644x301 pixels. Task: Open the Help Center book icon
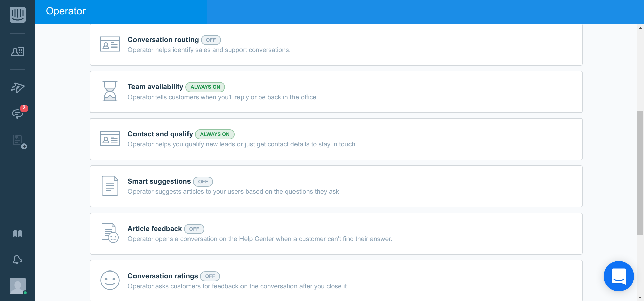click(18, 234)
